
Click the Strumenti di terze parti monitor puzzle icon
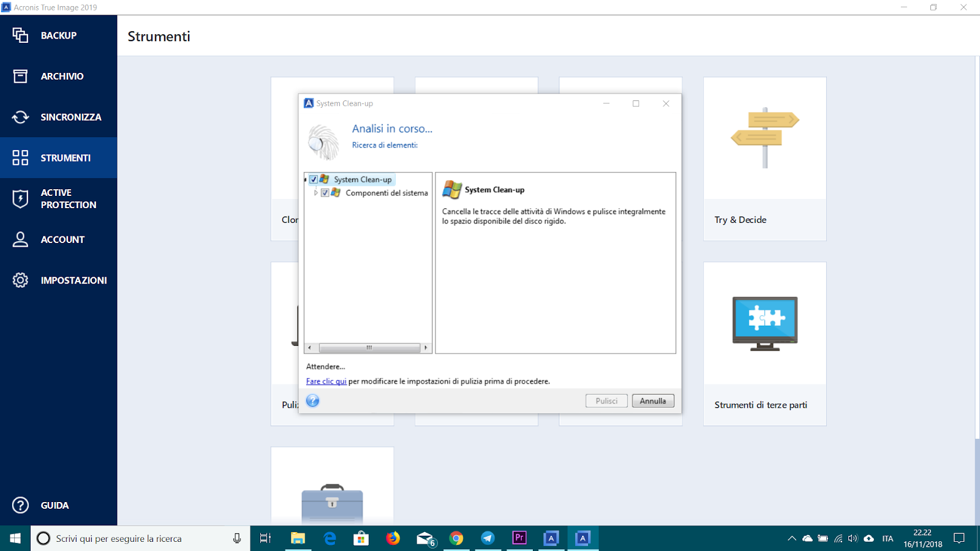[x=765, y=323]
